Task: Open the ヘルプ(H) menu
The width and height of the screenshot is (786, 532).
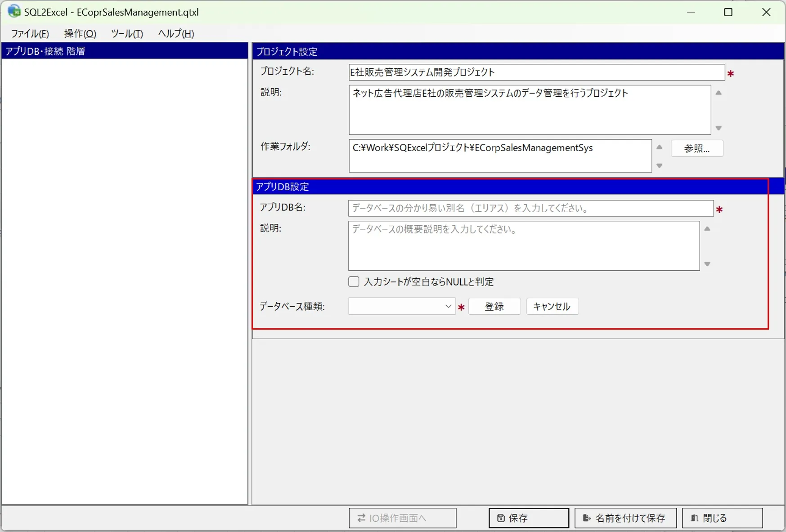Action: click(x=176, y=34)
